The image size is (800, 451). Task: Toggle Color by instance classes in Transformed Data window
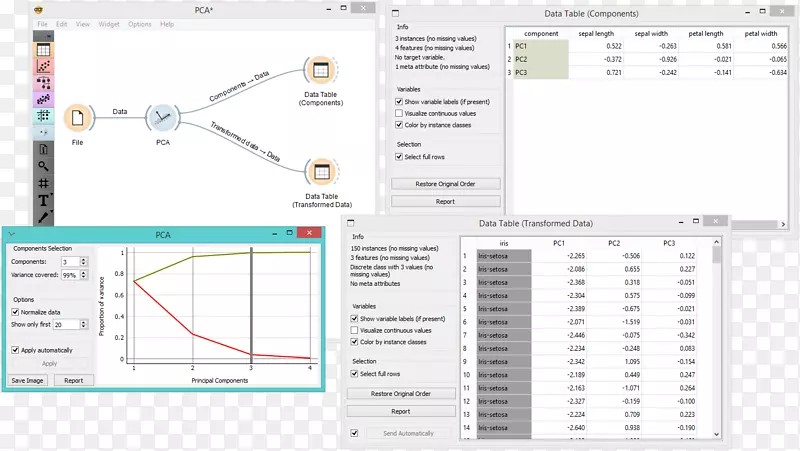354,342
